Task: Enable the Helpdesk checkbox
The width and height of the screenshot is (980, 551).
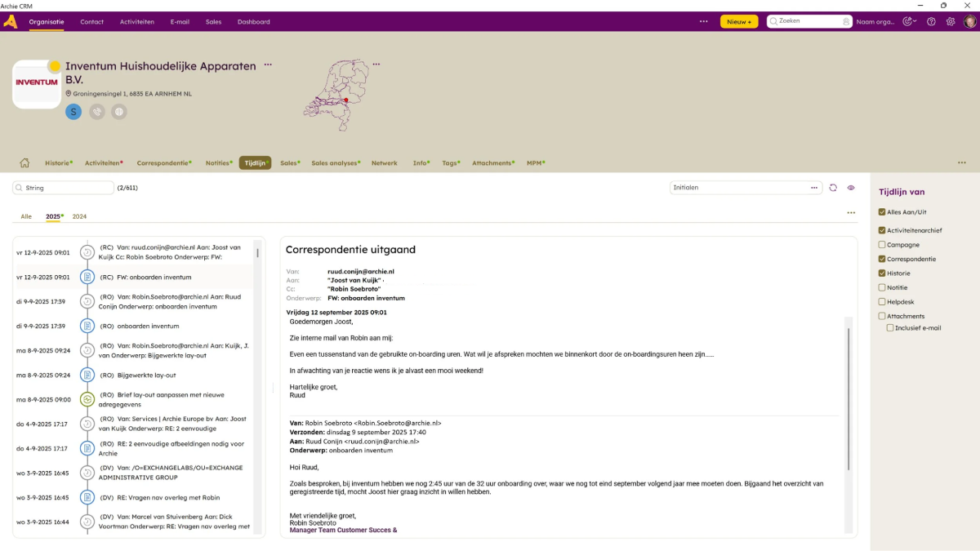Action: pos(882,302)
